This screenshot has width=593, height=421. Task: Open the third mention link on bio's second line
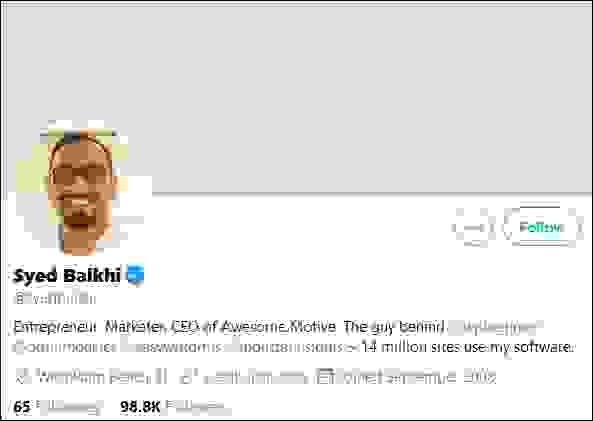pos(289,347)
